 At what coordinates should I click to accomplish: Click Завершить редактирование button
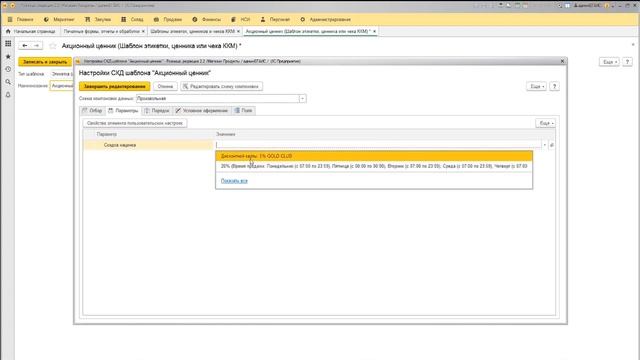click(115, 87)
